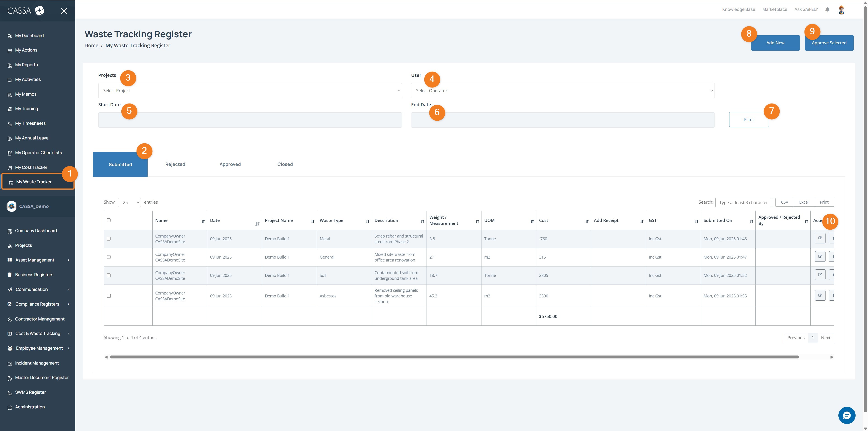Open the Select Operator dropdown
868x431 pixels.
click(563, 90)
